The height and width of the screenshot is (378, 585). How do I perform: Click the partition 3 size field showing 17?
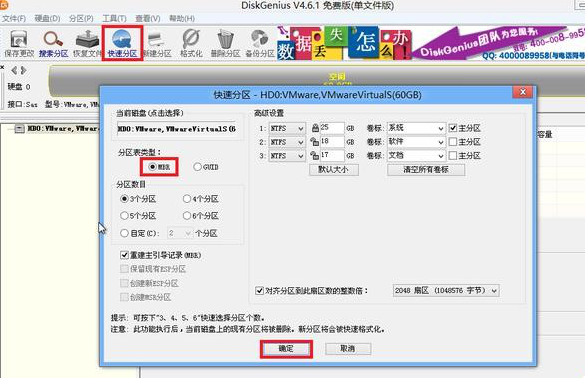click(332, 156)
